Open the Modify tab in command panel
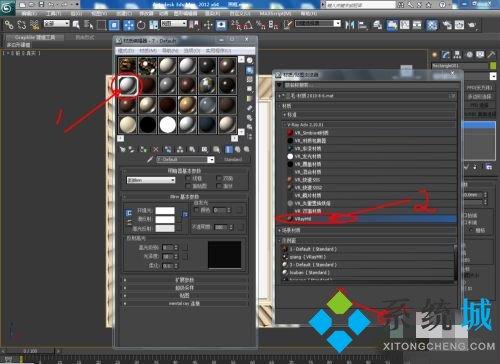 pos(446,55)
